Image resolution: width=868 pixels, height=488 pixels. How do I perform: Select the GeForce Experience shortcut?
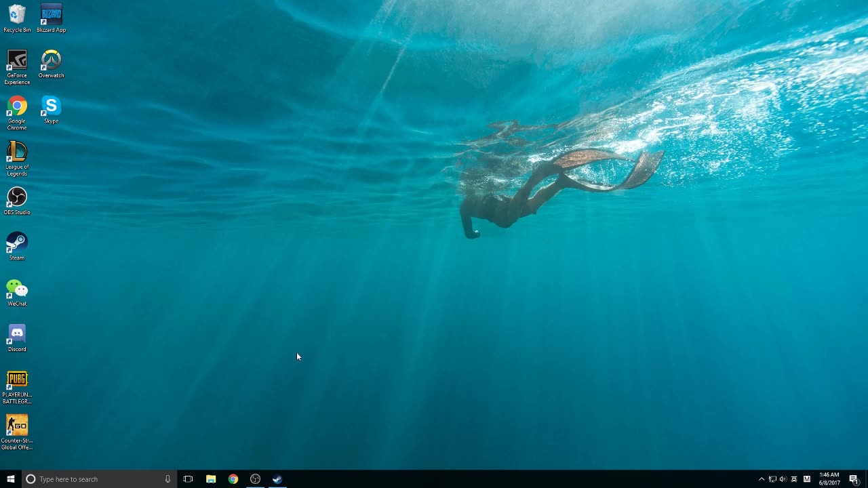pos(17,67)
